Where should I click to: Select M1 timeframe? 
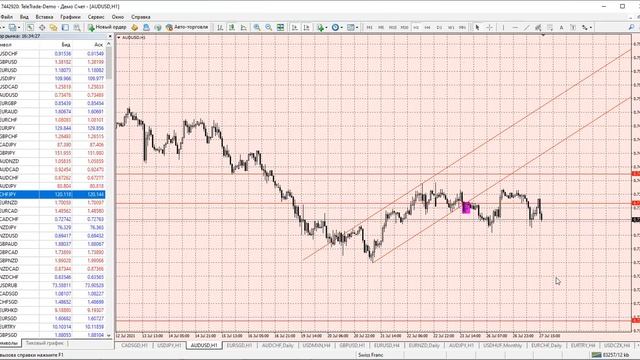(x=369, y=27)
